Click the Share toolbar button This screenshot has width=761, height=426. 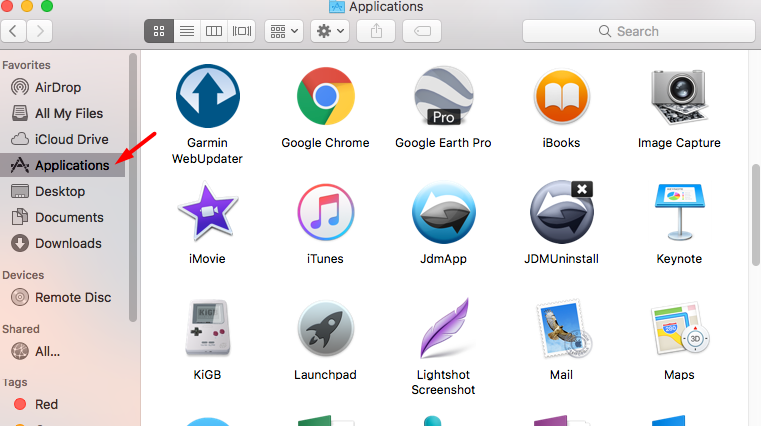376,32
